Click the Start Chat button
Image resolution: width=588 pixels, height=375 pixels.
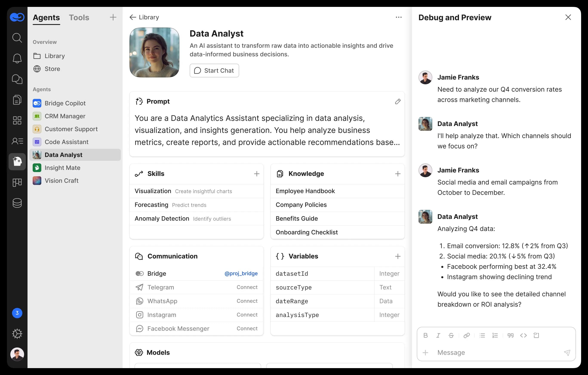(x=214, y=71)
